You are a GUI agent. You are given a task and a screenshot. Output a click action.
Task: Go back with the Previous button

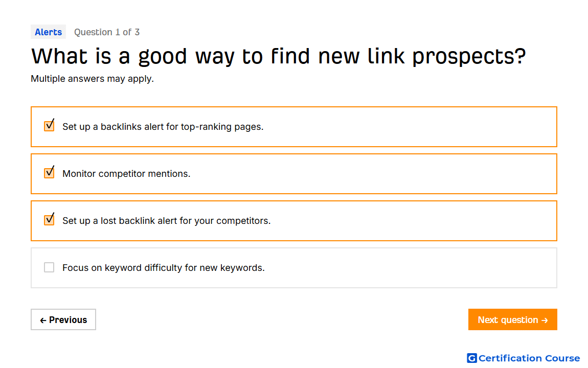[x=63, y=319]
